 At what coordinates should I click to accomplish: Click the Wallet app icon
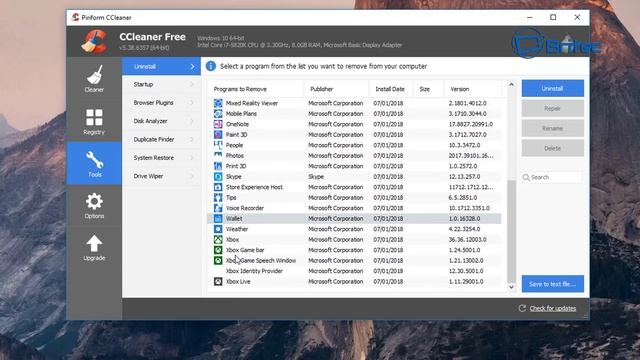coord(218,219)
